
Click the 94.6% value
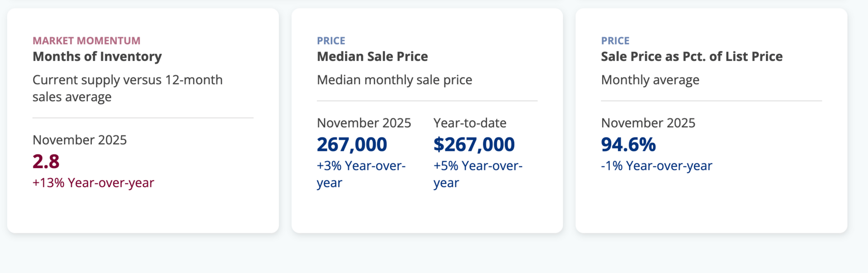point(628,145)
